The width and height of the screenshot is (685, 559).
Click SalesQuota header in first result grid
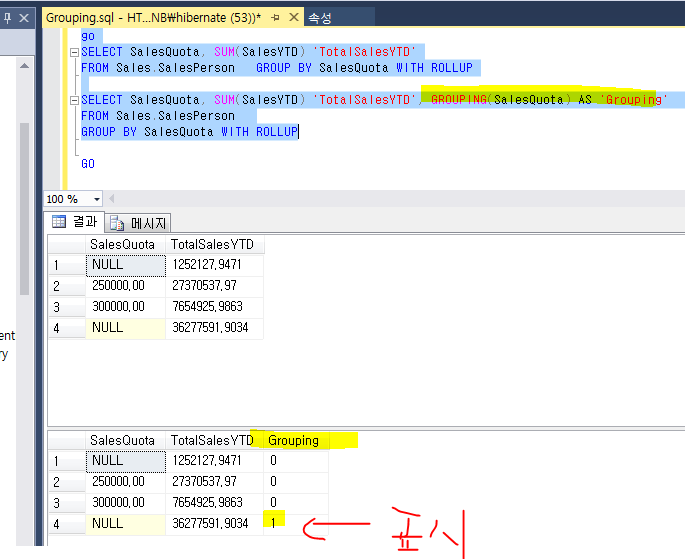pyautogui.click(x=125, y=244)
